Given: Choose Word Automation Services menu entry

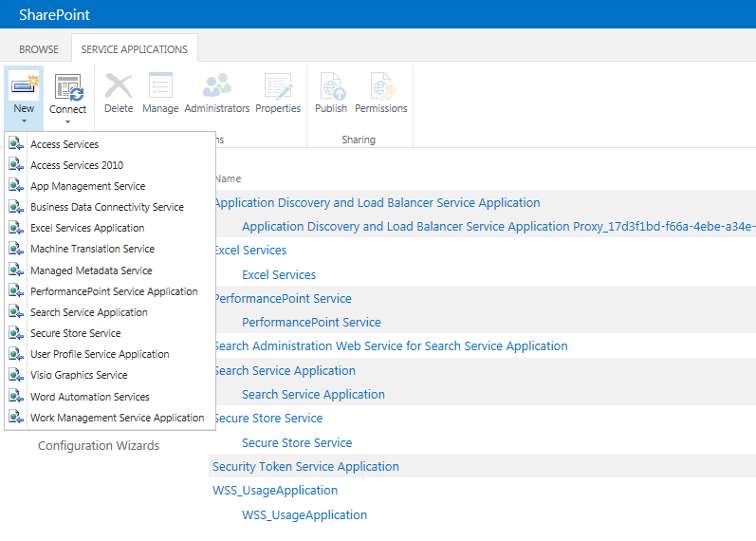Looking at the screenshot, I should pos(90,397).
